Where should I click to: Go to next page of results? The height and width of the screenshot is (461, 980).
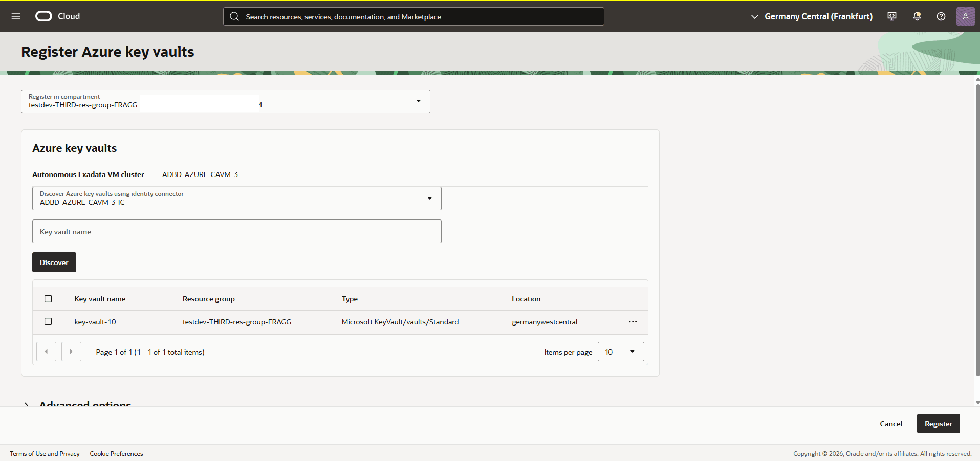pyautogui.click(x=71, y=352)
